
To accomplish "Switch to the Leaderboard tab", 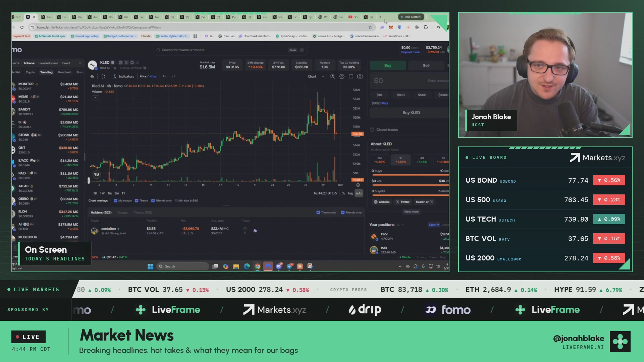I will [x=48, y=63].
